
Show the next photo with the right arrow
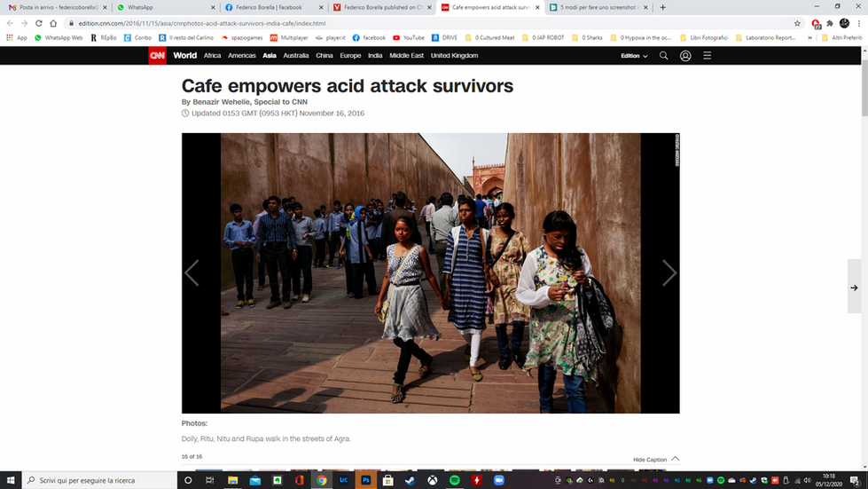tap(669, 272)
